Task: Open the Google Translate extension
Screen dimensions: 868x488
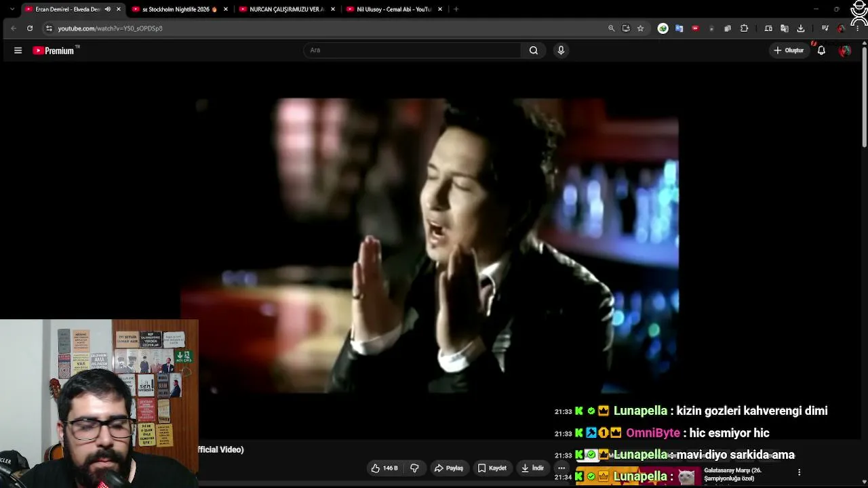Action: pos(679,28)
